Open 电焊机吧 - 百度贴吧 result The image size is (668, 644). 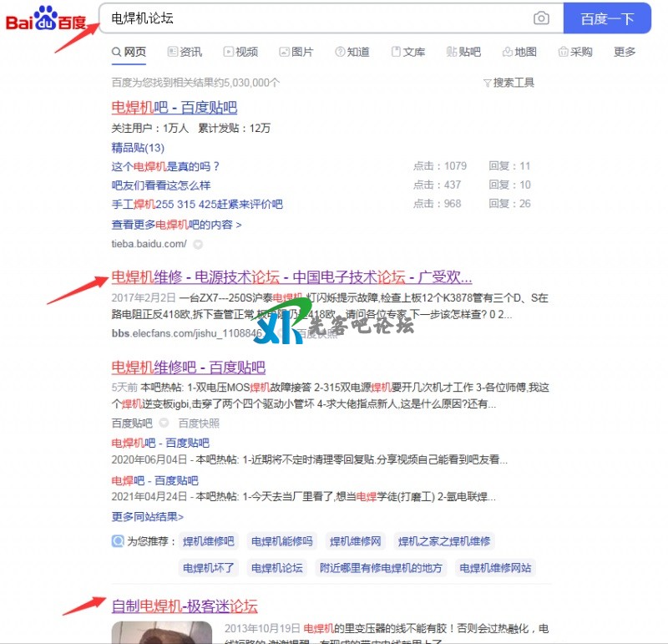click(x=175, y=108)
